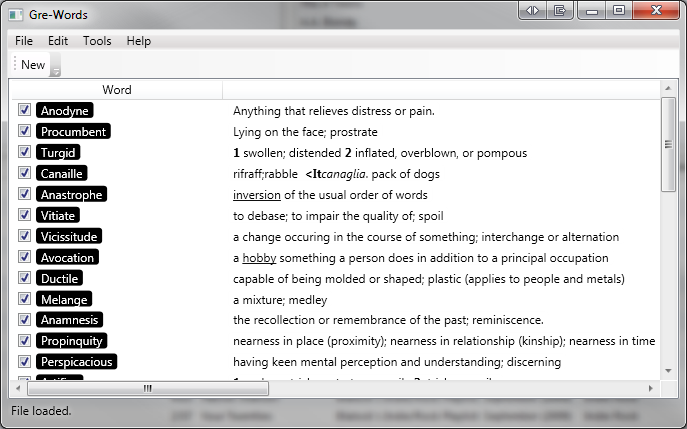The width and height of the screenshot is (687, 429).
Task: Click the horizontal scrollbar right arrow
Action: (x=652, y=388)
